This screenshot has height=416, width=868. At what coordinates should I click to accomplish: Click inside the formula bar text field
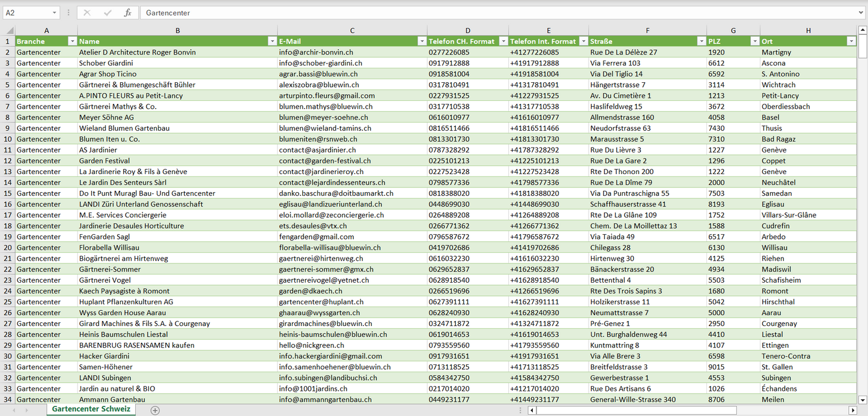(481, 13)
